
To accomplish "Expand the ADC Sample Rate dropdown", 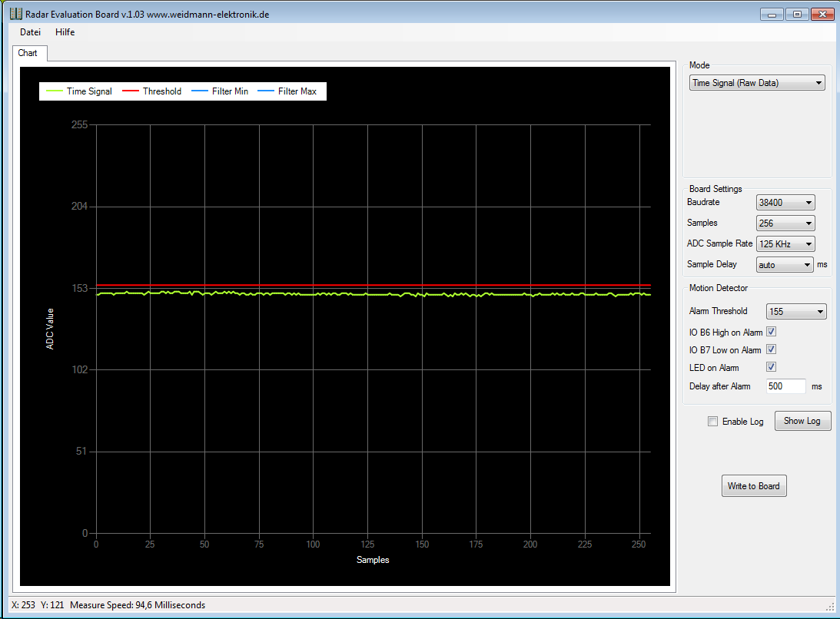I will tap(785, 244).
